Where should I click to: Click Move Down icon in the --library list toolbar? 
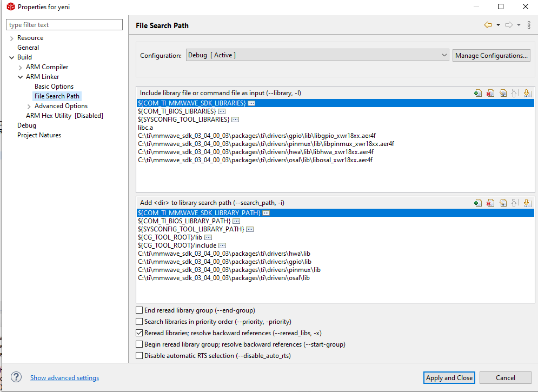tap(527, 93)
